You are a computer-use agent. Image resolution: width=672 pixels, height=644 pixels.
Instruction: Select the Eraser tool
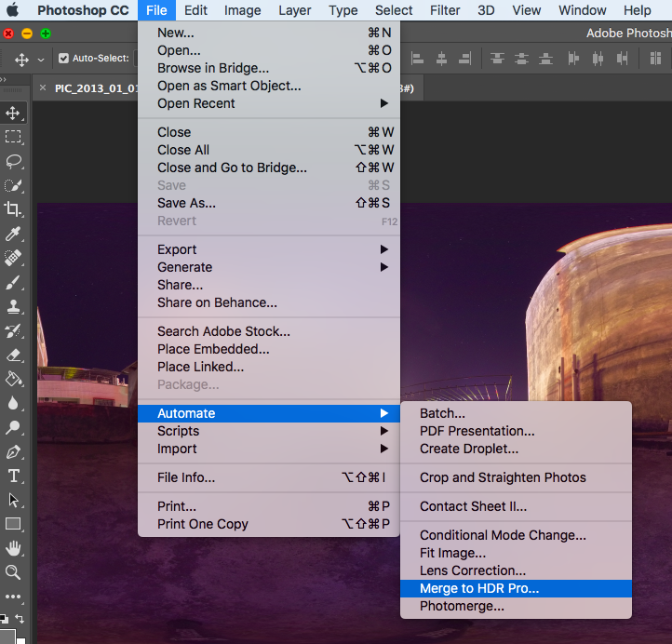tap(13, 356)
